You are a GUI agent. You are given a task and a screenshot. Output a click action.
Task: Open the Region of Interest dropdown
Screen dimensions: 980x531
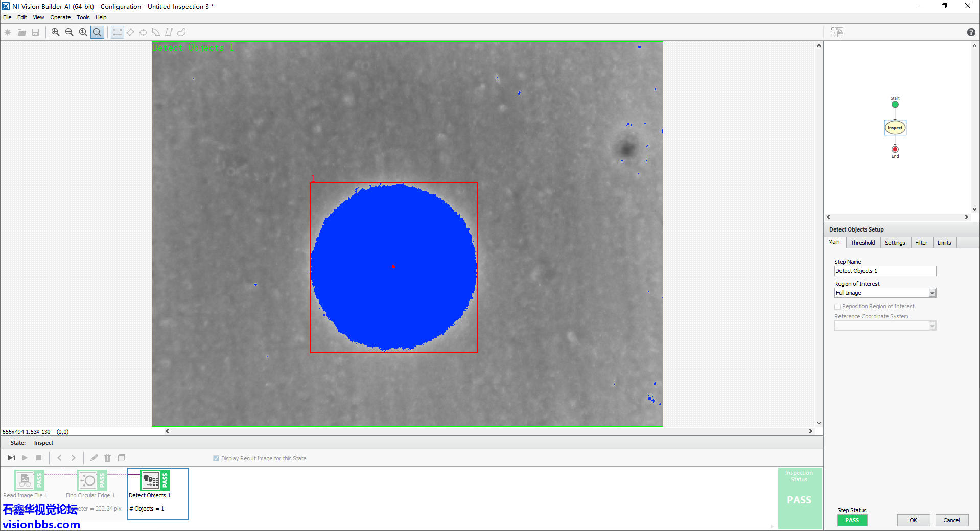[x=932, y=293]
